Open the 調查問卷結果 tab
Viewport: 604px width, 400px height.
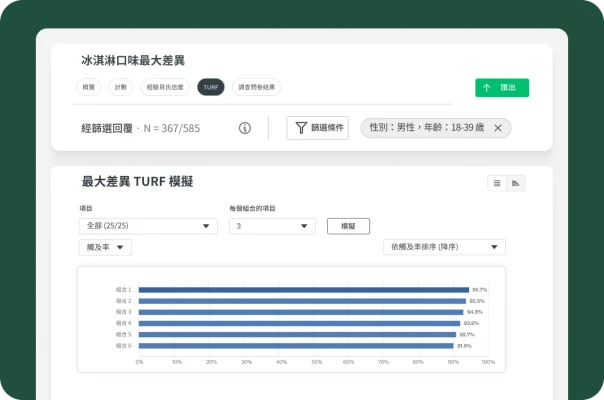coord(257,87)
